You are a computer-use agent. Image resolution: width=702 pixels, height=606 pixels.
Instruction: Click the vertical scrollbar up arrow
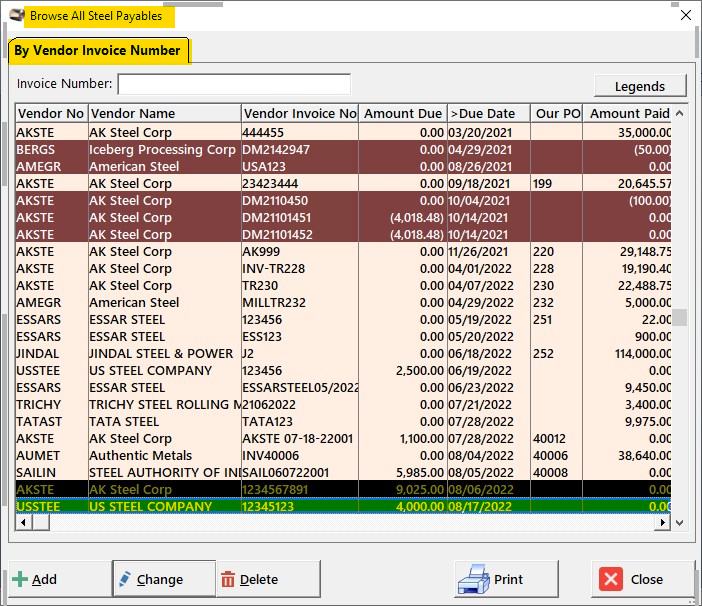[x=679, y=113]
